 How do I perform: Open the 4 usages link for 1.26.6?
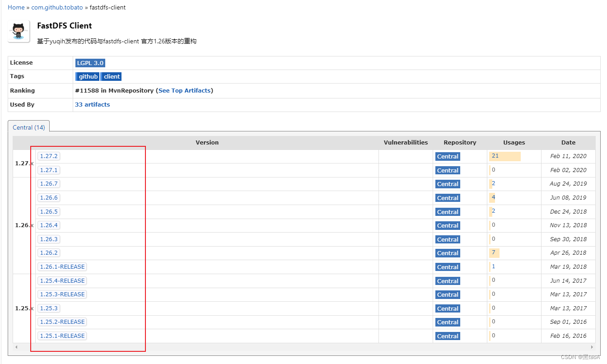494,197
